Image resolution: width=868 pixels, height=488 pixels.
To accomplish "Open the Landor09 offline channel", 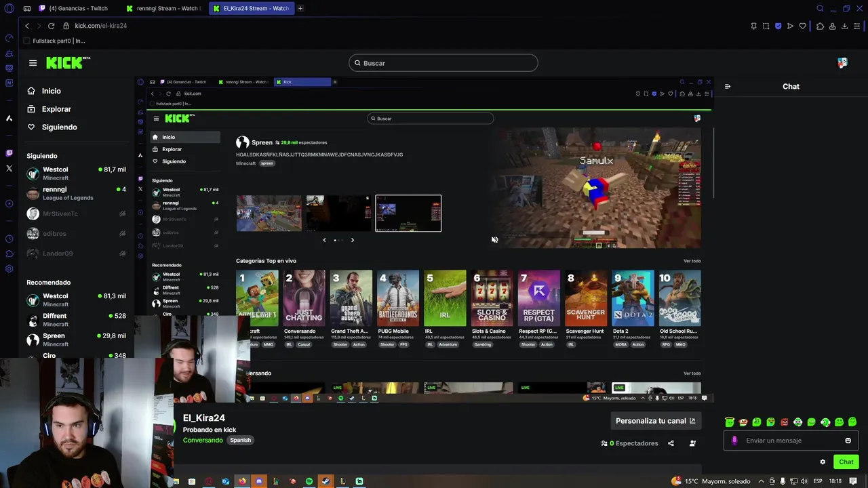I will 76,253.
